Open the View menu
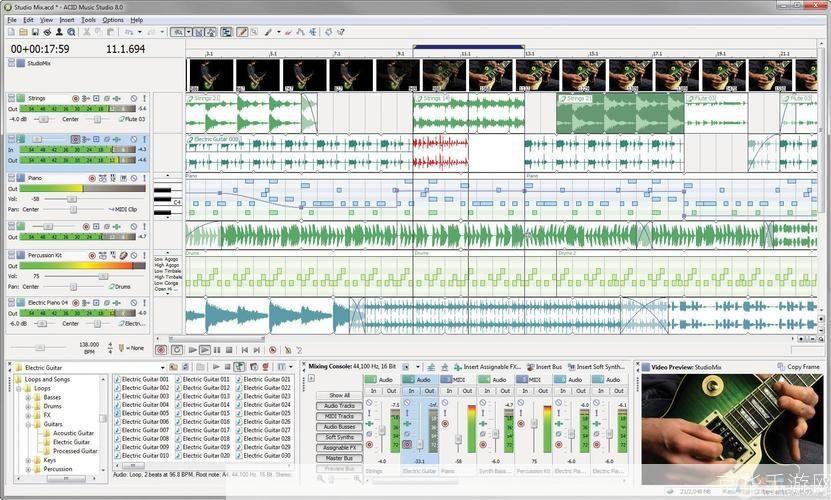831x500 pixels. pyautogui.click(x=46, y=20)
